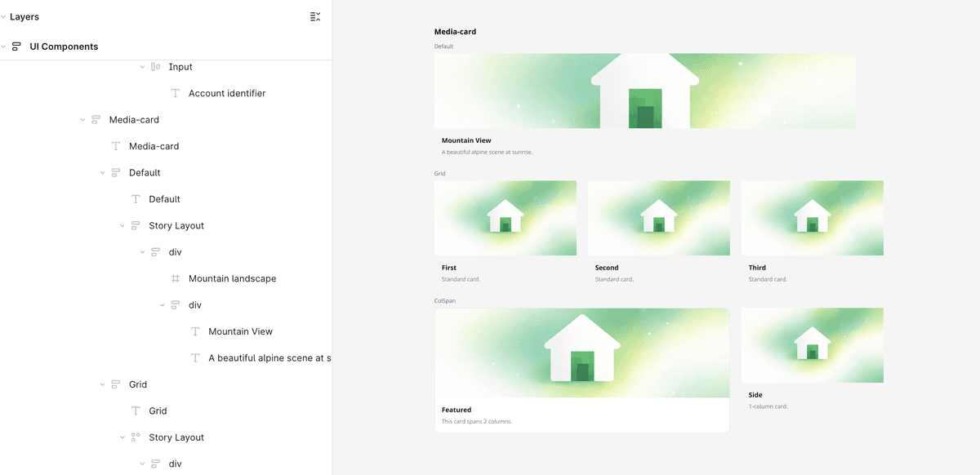Image resolution: width=980 pixels, height=475 pixels.
Task: Collapse the Story Layout node under Default
Action: click(122, 225)
